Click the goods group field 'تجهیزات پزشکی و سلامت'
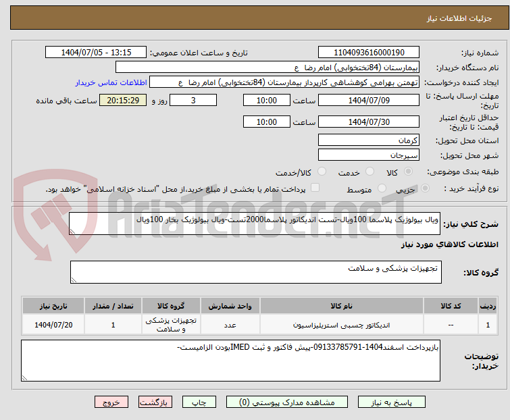The image size is (510, 420). (256, 272)
